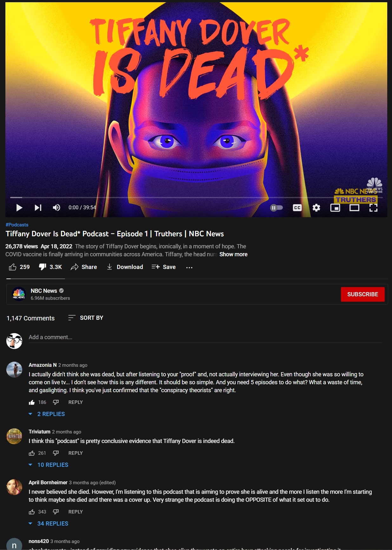The image size is (392, 550).
Task: Toggle closed captions CC
Action: pyautogui.click(x=297, y=208)
